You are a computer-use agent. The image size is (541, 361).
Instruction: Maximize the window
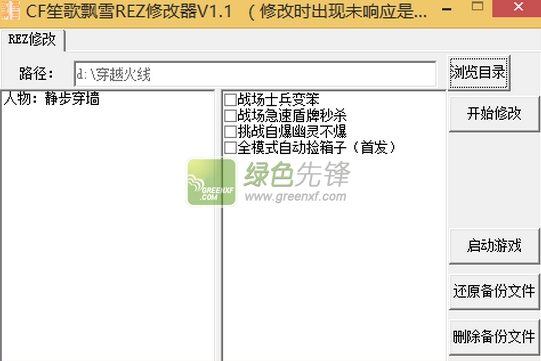click(x=478, y=6)
